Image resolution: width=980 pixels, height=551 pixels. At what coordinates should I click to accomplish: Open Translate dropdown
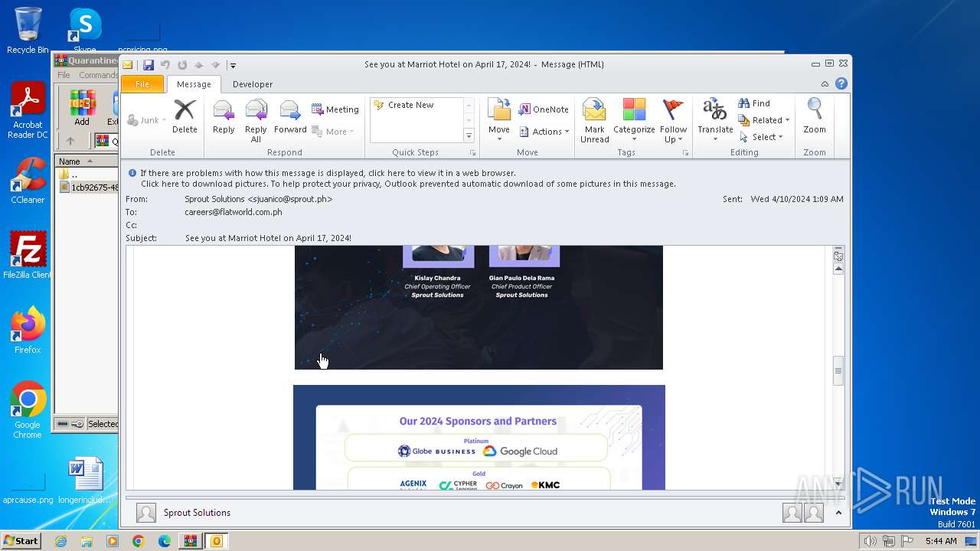click(x=715, y=121)
